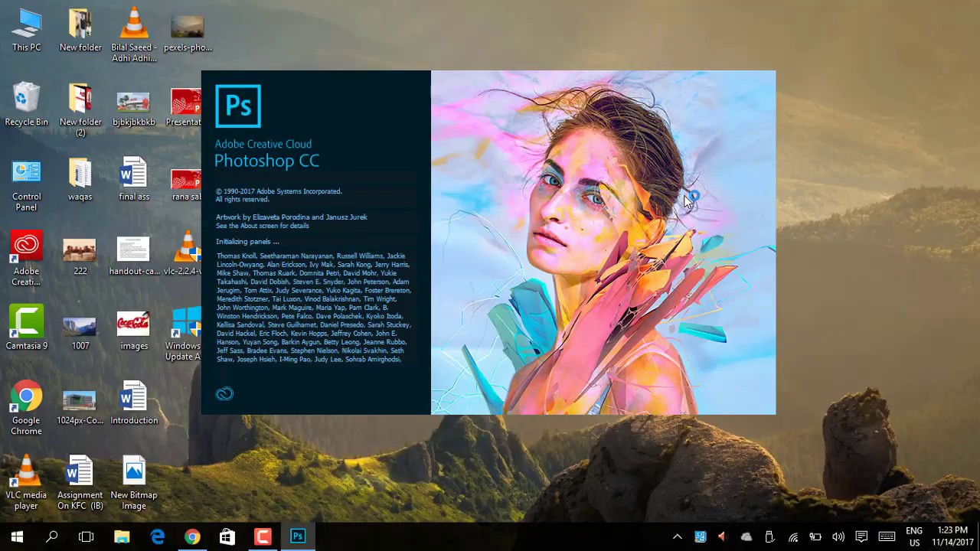Click the Ps logo on the splash screen

238,106
